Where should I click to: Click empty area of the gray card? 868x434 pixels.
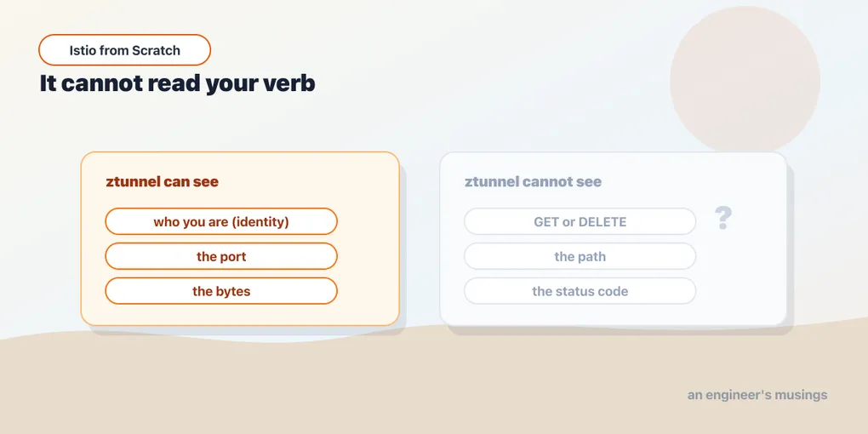click(742, 277)
